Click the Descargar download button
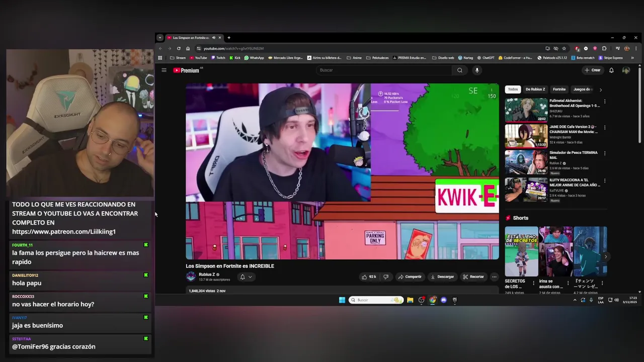This screenshot has height=362, width=644. (443, 277)
